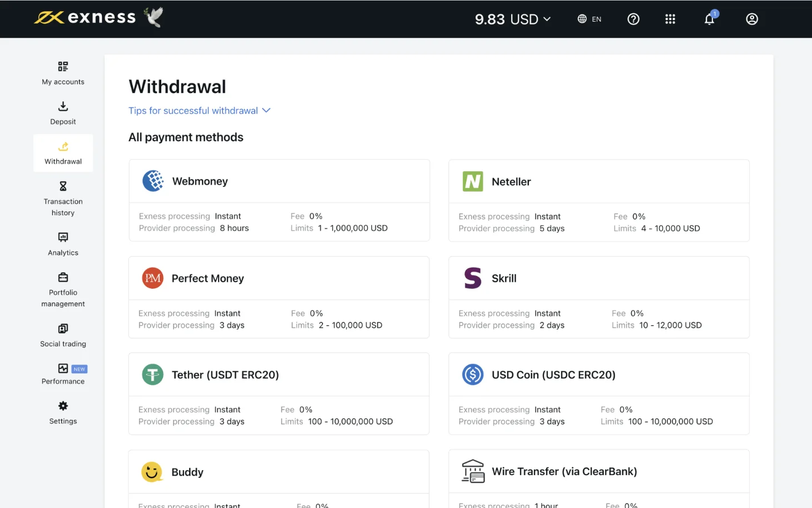The width and height of the screenshot is (812, 508).
Task: Click Perfect Money limits 2 - 100,000 USD
Action: coord(336,325)
